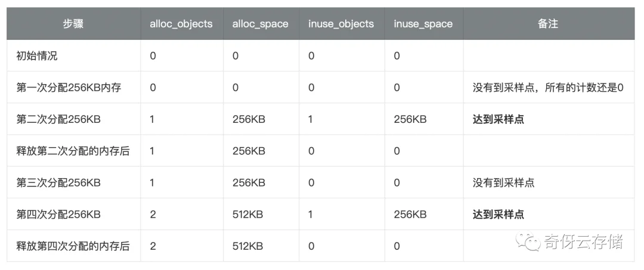Click 256KB inuse_space value in fourth allocation row

pos(410,214)
